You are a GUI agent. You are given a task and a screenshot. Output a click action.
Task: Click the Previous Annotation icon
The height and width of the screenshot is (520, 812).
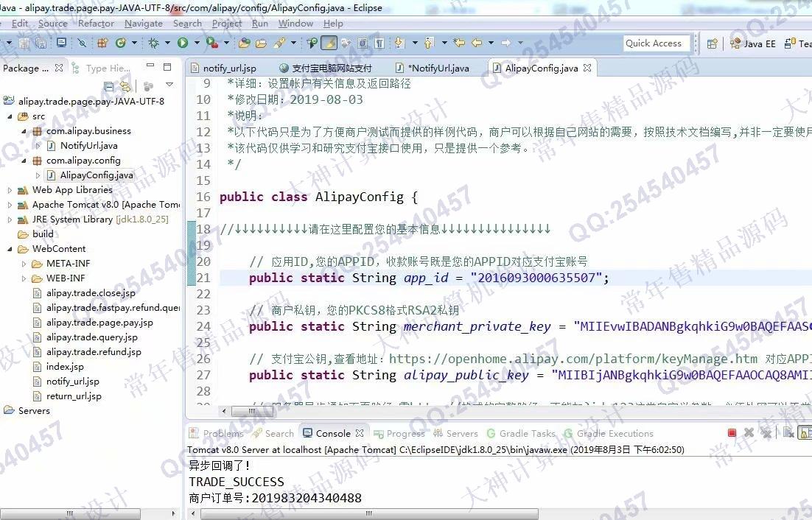coord(429,43)
